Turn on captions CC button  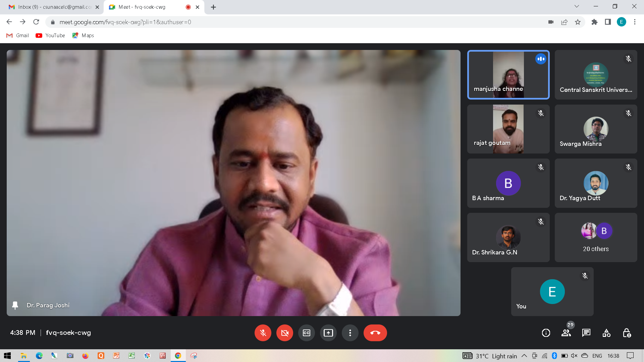306,333
